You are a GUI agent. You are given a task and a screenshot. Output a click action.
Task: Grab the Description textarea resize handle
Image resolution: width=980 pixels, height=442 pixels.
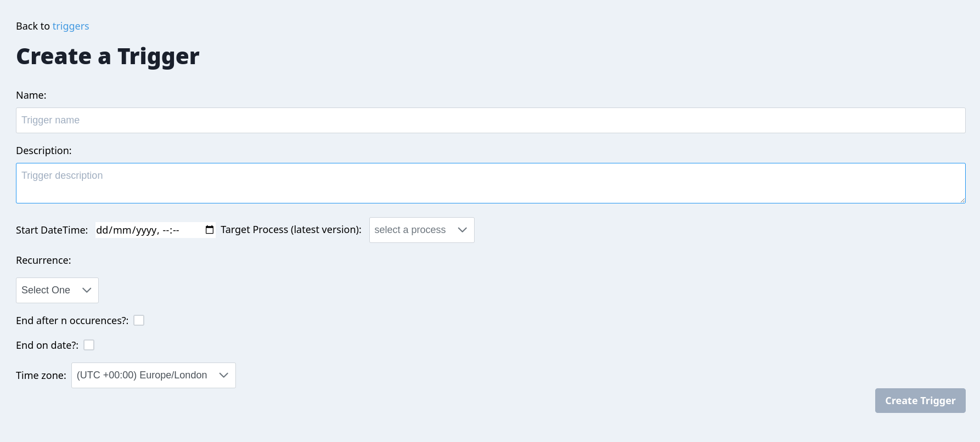coord(962,200)
